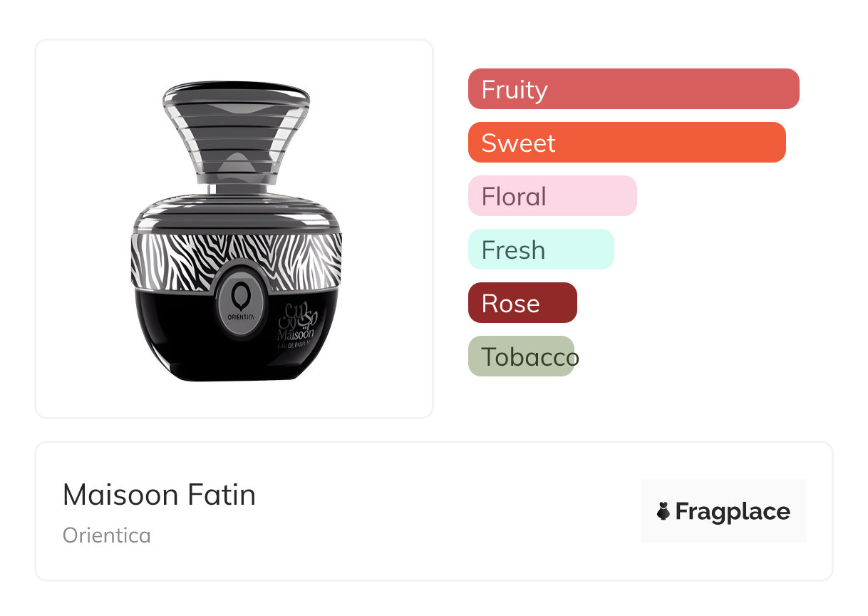Click the Sweet label text
The width and height of the screenshot is (868, 616).
pyautogui.click(x=518, y=143)
